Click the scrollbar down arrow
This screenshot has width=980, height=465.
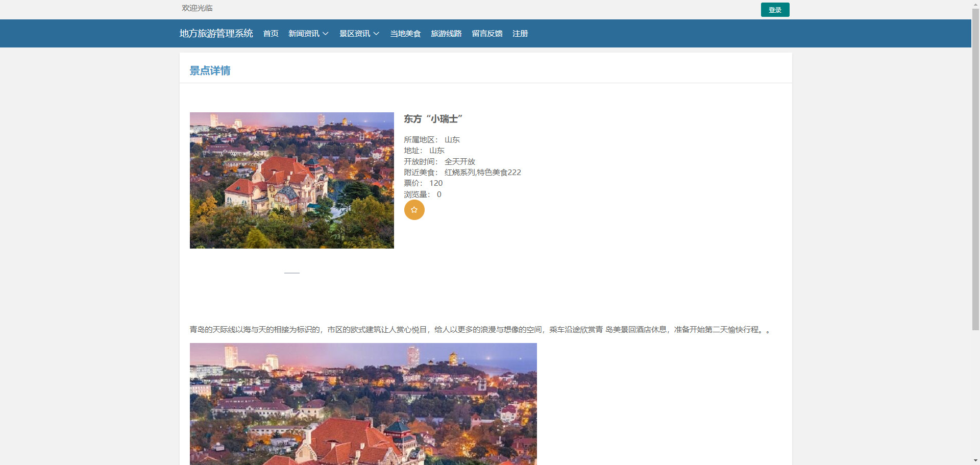pos(975,461)
